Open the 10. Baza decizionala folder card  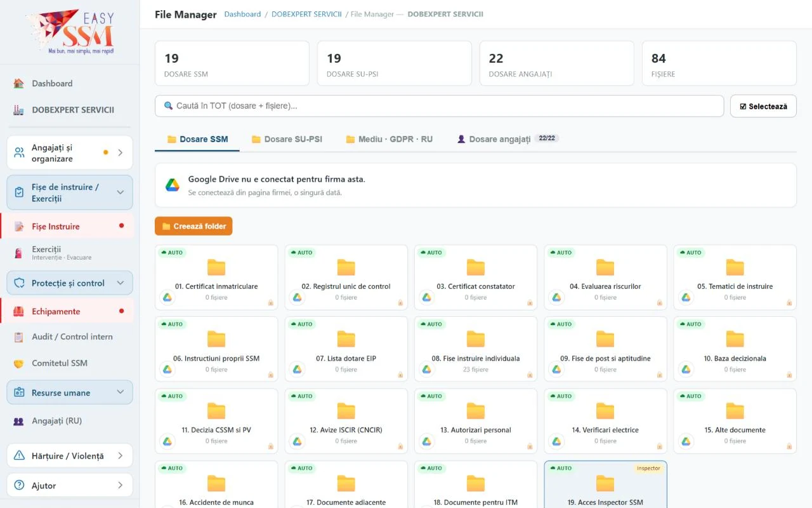tap(735, 349)
